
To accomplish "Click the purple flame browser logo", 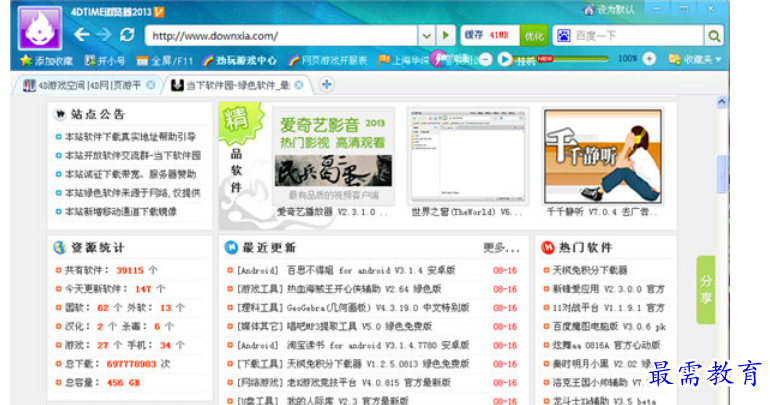I will point(40,28).
